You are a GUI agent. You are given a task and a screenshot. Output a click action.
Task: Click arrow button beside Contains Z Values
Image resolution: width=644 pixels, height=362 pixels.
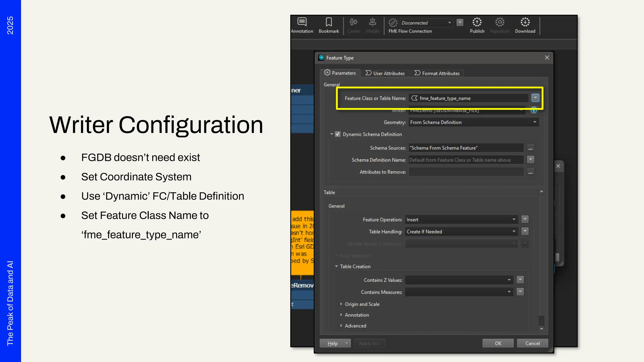click(520, 279)
